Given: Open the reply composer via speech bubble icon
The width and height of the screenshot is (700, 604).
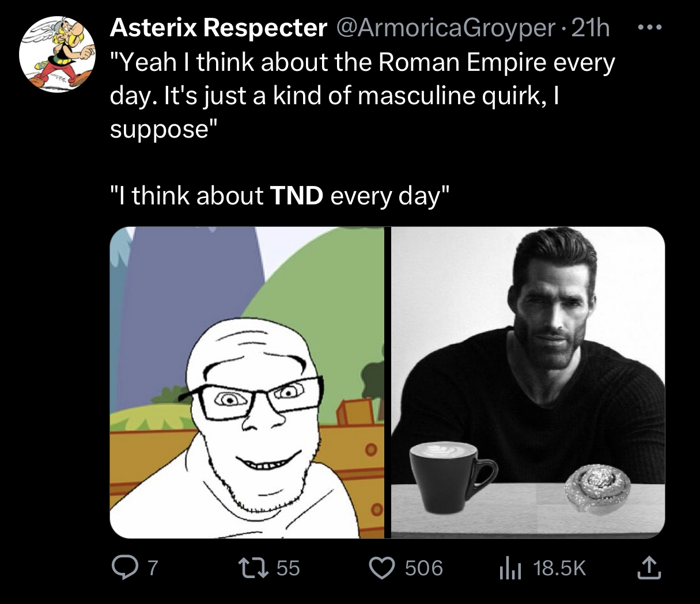Looking at the screenshot, I should pos(123,568).
